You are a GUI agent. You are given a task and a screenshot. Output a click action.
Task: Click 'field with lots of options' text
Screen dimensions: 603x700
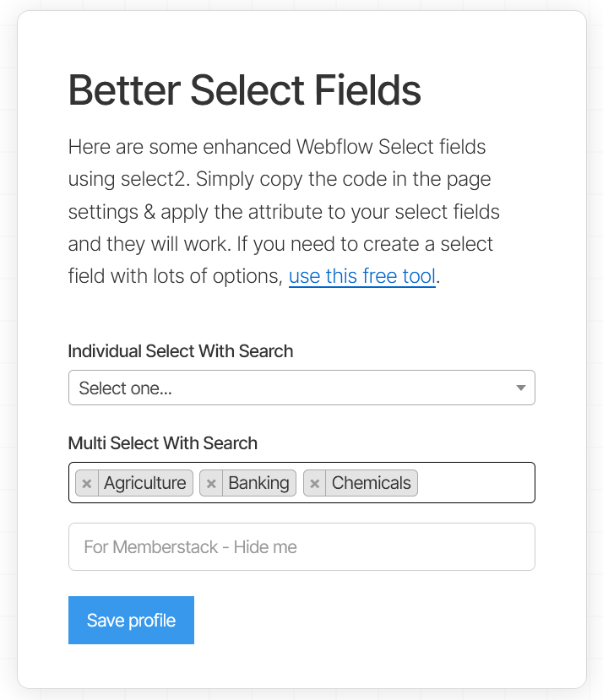(x=175, y=276)
